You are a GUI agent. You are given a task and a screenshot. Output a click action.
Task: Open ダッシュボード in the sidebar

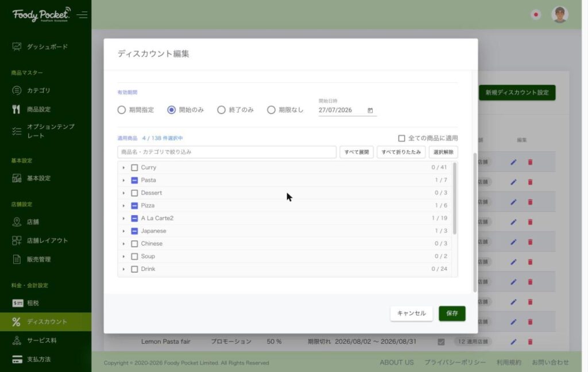tap(45, 47)
